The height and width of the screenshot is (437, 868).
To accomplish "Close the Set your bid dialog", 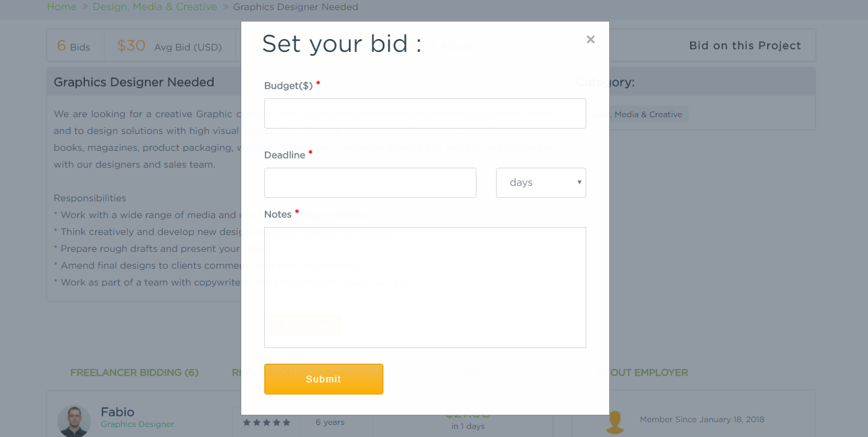I will (590, 40).
